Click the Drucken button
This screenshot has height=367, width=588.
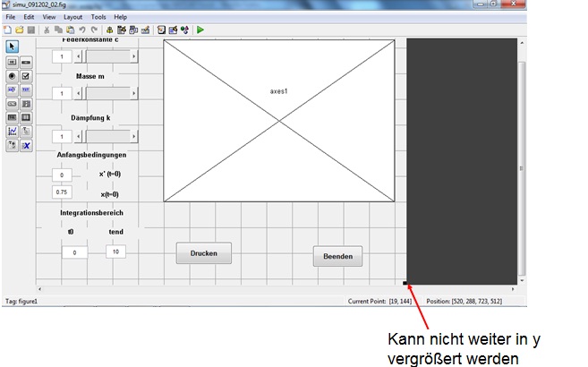[203, 254]
